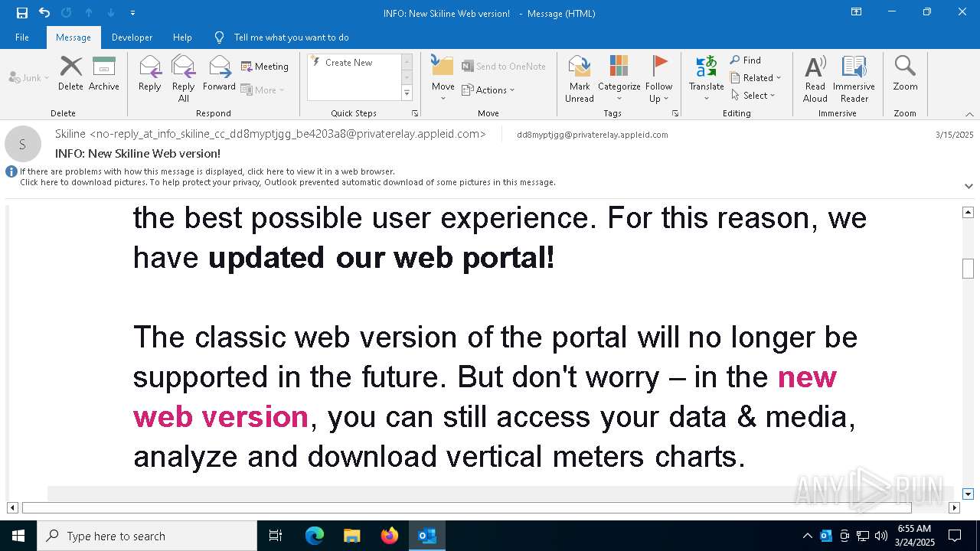Collapse the ribbon
This screenshot has height=551, width=980.
(969, 113)
